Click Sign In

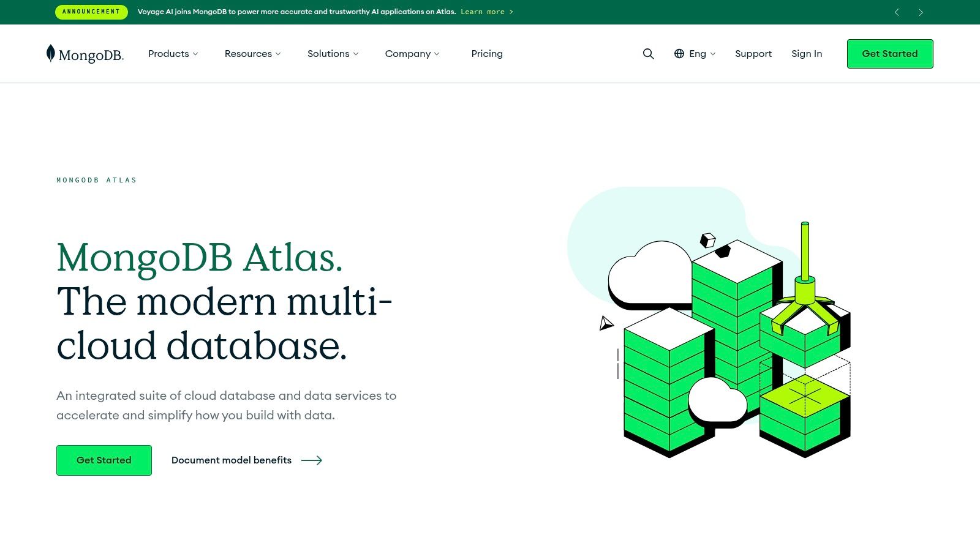click(807, 54)
